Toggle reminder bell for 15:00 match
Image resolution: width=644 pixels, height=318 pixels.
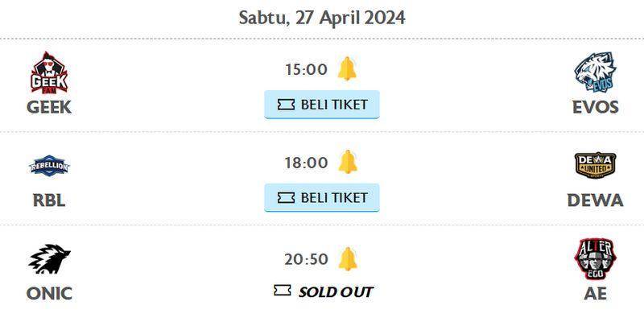[347, 68]
